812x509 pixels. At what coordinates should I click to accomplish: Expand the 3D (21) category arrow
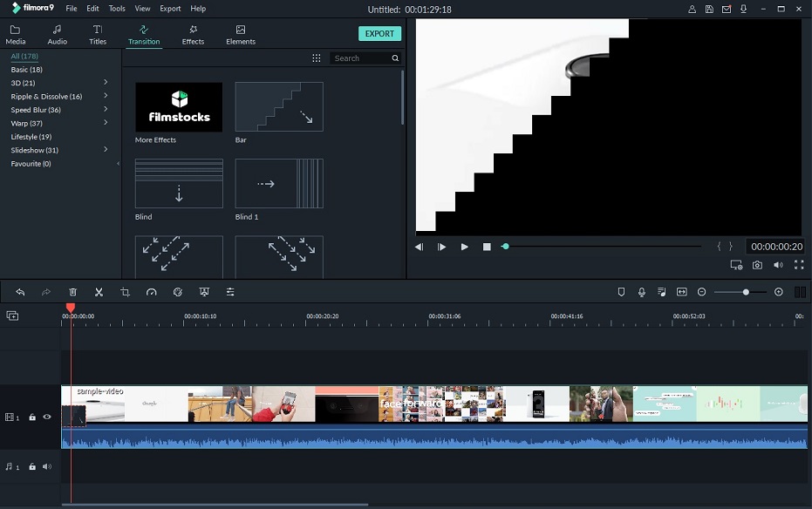point(106,82)
